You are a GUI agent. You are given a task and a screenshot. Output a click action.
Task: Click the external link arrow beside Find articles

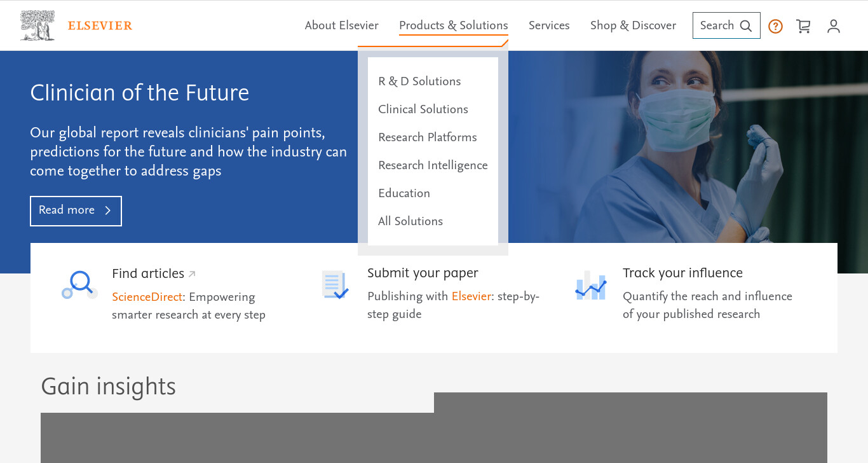point(192,274)
